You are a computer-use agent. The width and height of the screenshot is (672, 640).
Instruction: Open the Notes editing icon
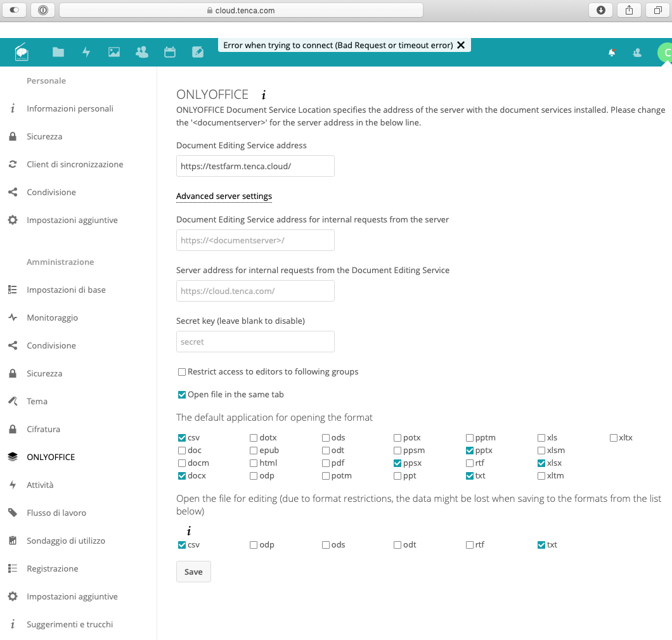(198, 52)
